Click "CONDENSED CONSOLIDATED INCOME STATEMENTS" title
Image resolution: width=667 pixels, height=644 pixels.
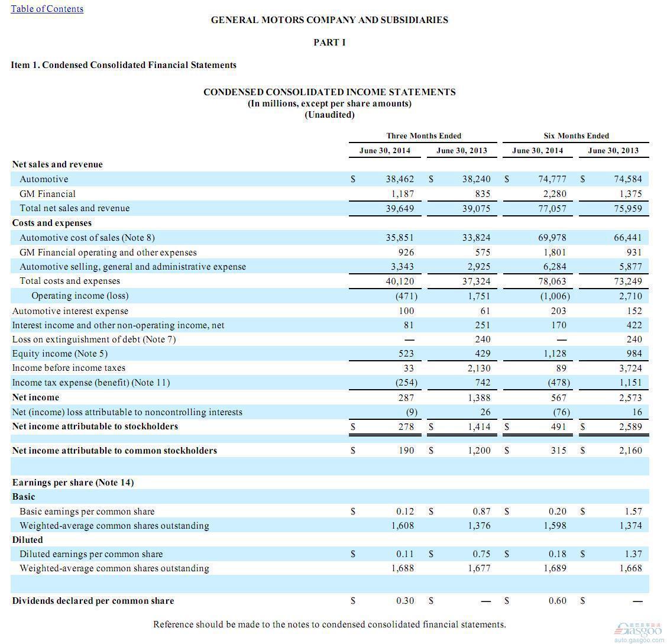329,92
